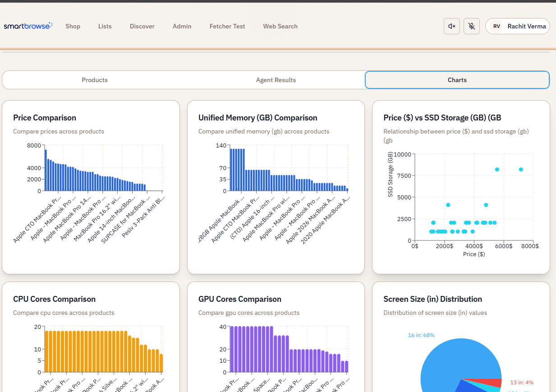Viewport: 556px width, 392px height.
Task: Click the Price Comparison chart title
Action: click(x=45, y=118)
